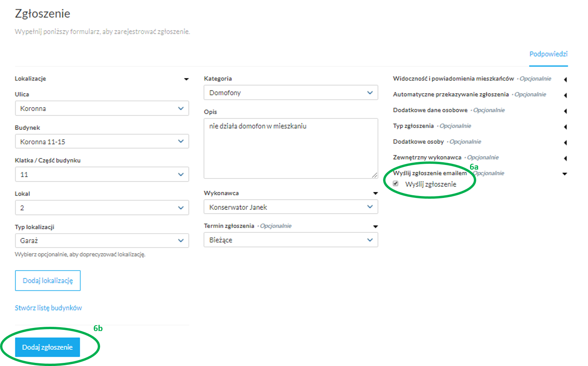Collapse the Wyślij zgłoszenie emailem section
The image size is (588, 366).
click(565, 174)
